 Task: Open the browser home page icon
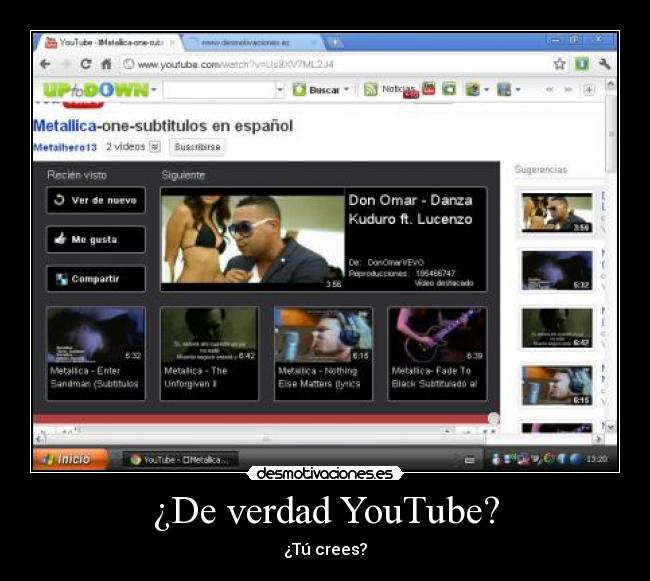[107, 64]
